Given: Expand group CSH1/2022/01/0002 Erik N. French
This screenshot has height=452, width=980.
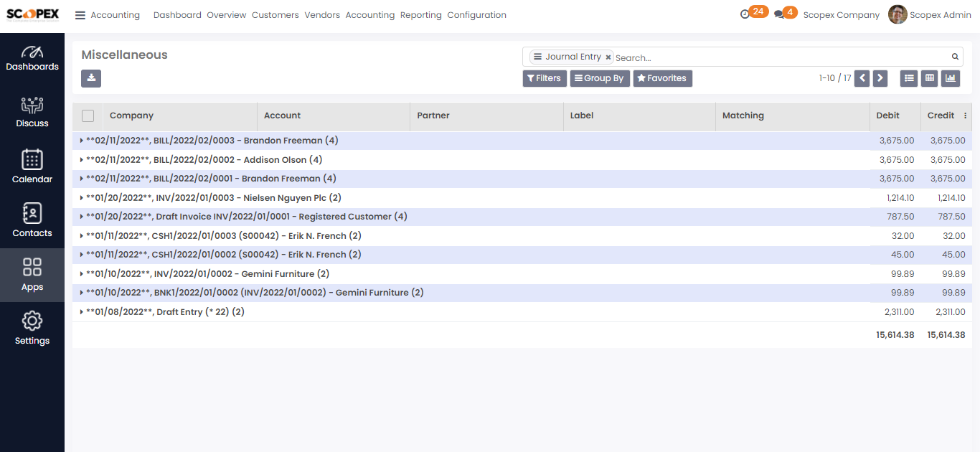Looking at the screenshot, I should click(220, 255).
